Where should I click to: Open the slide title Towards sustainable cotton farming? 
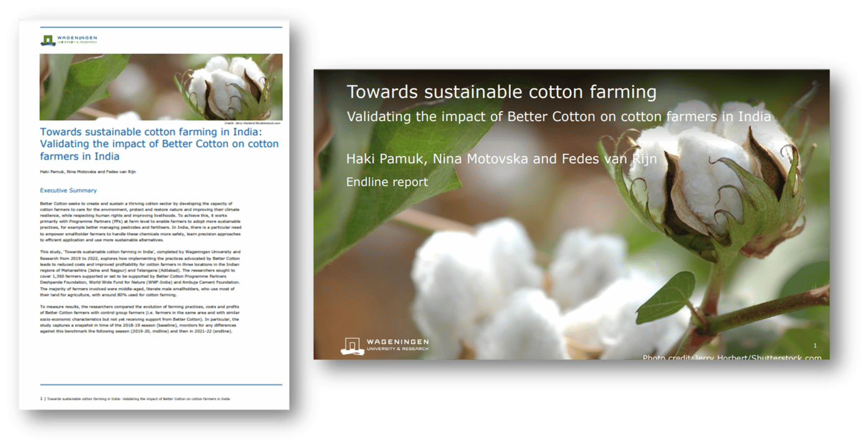pos(501,91)
